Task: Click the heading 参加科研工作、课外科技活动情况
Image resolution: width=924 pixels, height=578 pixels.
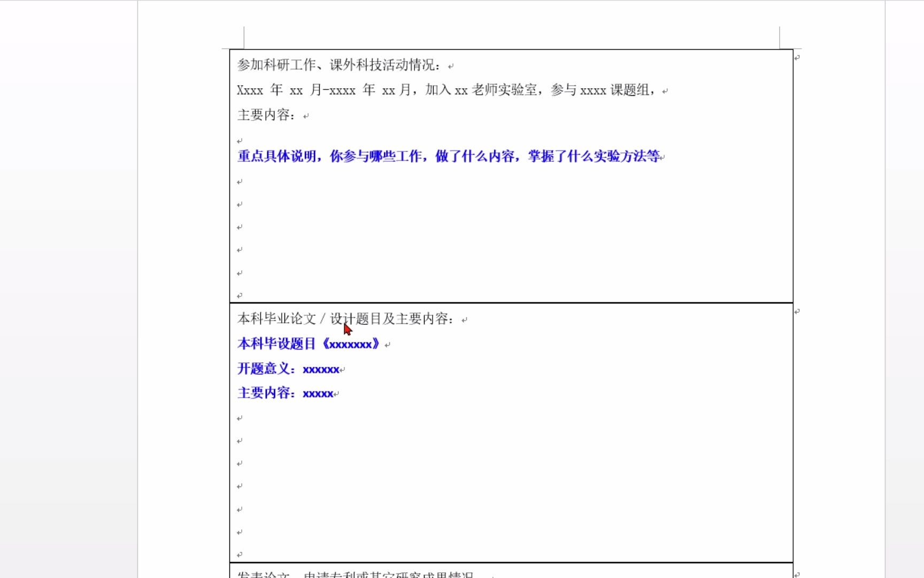Action: [340, 65]
